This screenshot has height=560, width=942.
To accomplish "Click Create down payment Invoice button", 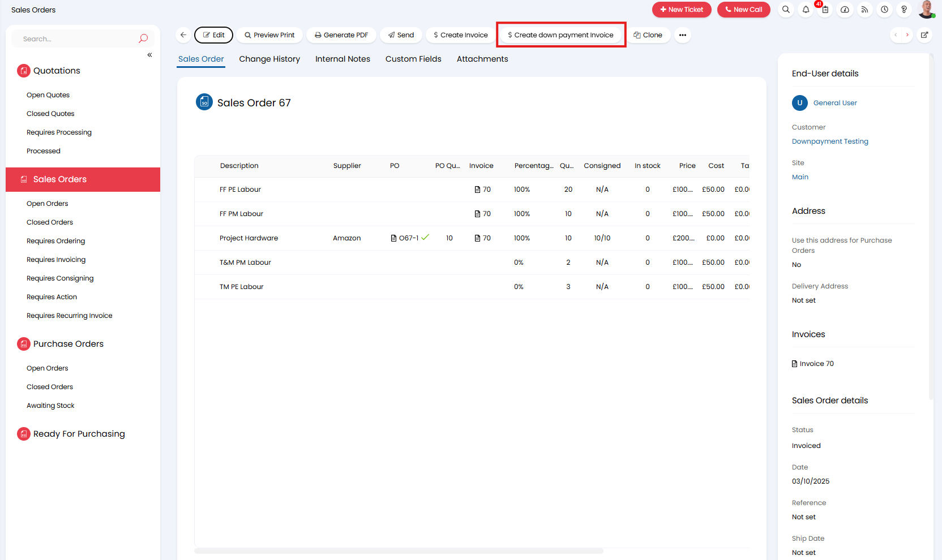I will pyautogui.click(x=561, y=35).
